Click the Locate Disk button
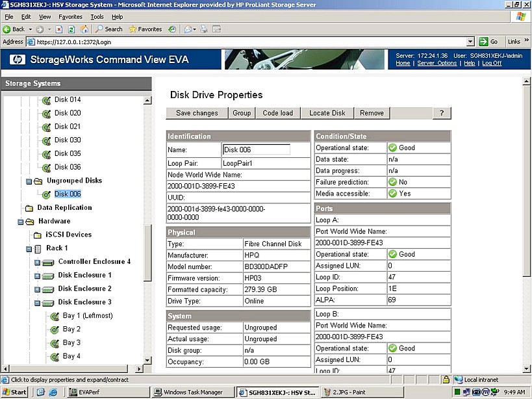Screen dimensions: 532x399 point(327,113)
